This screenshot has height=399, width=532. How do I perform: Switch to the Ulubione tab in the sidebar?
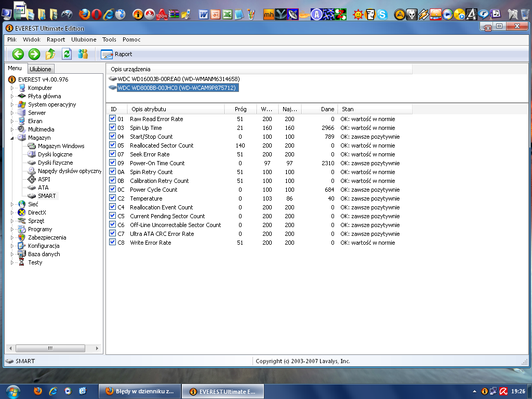(41, 69)
